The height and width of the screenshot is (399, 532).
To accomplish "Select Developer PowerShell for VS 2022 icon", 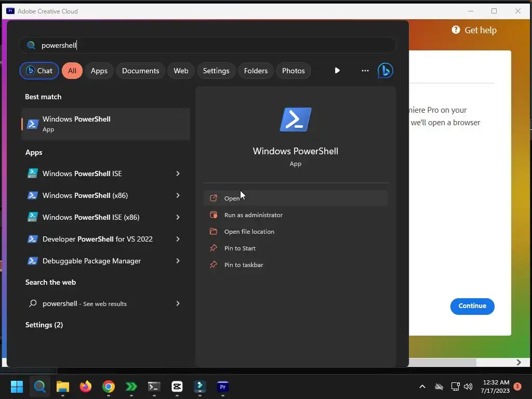I will 33,239.
